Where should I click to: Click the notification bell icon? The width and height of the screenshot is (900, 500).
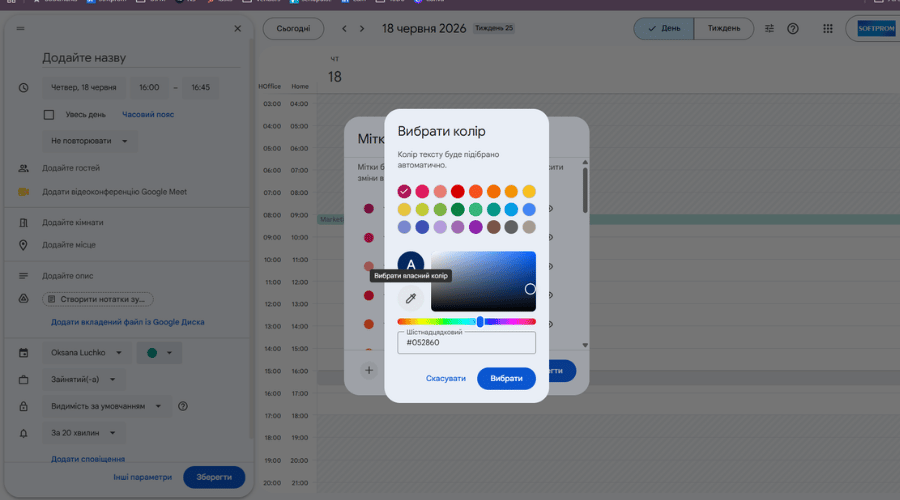coord(24,433)
